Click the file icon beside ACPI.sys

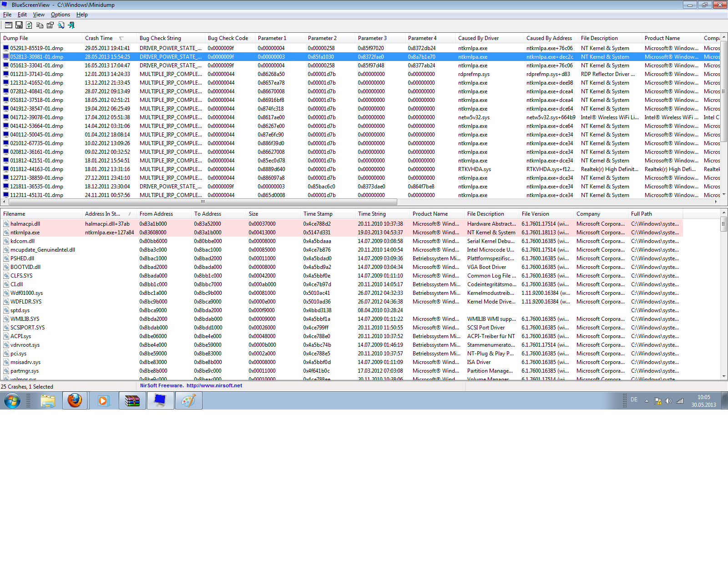coord(6,336)
